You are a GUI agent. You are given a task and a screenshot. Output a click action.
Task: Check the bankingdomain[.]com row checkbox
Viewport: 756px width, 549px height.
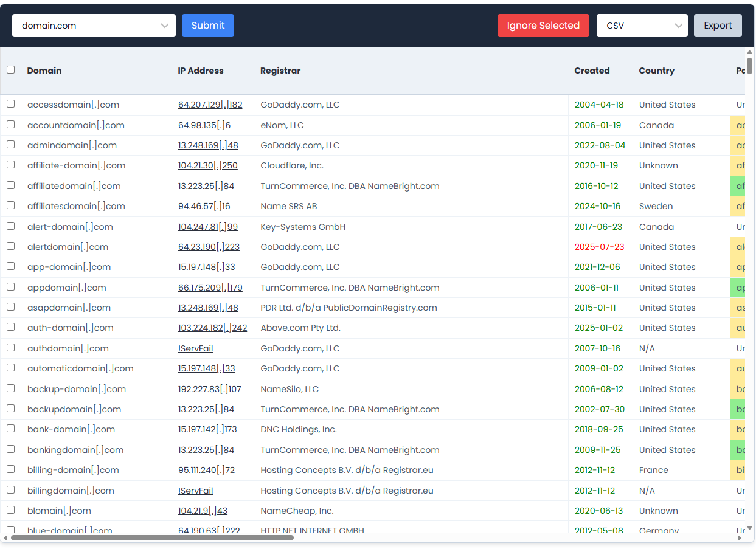point(10,449)
